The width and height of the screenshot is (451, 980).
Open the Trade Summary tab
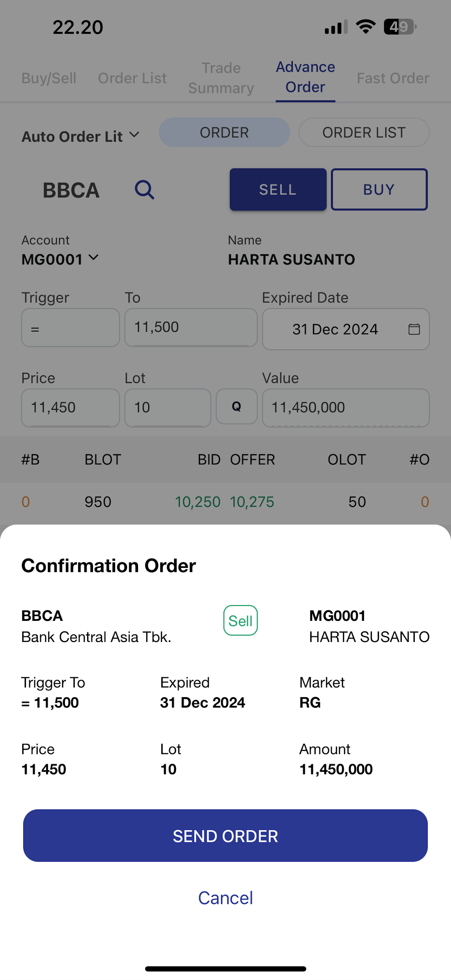click(221, 78)
